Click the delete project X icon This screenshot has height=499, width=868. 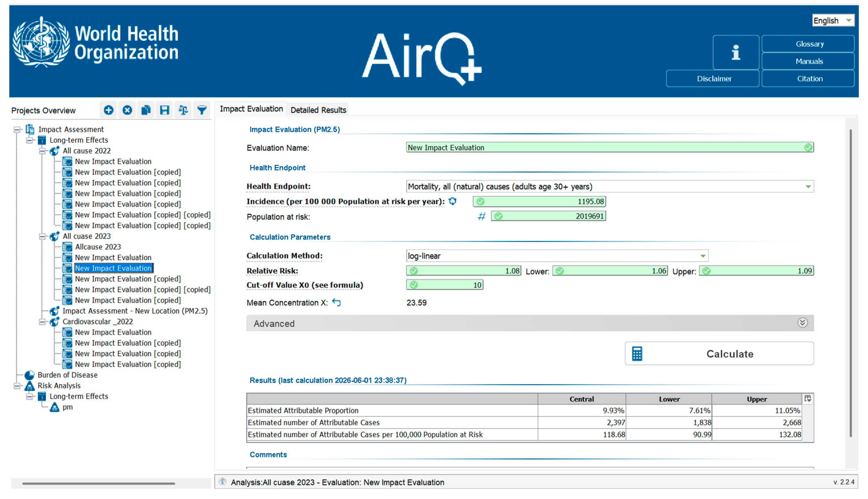coord(127,110)
